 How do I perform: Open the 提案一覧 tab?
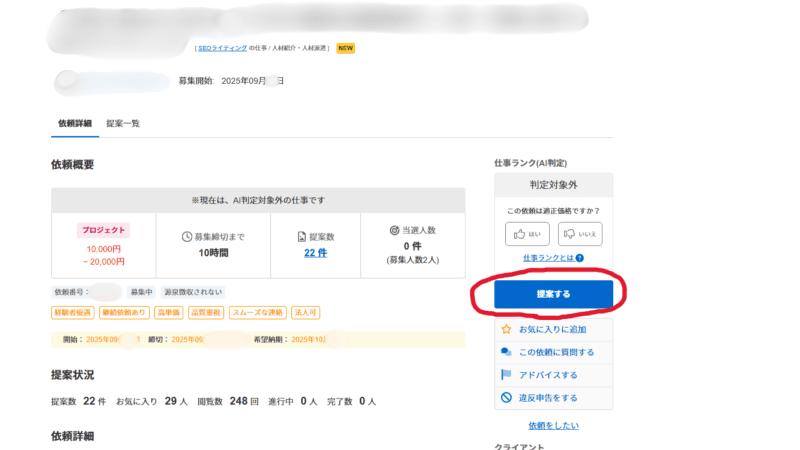pyautogui.click(x=123, y=123)
